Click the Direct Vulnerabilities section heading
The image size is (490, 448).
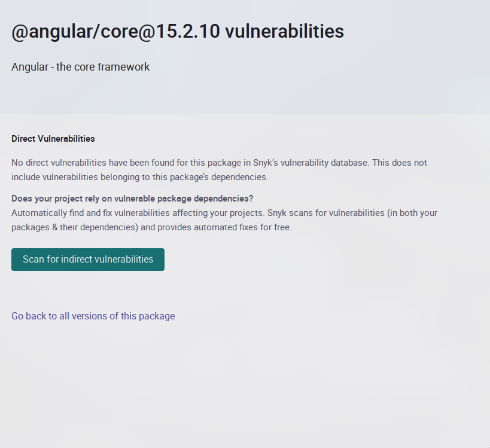point(53,139)
